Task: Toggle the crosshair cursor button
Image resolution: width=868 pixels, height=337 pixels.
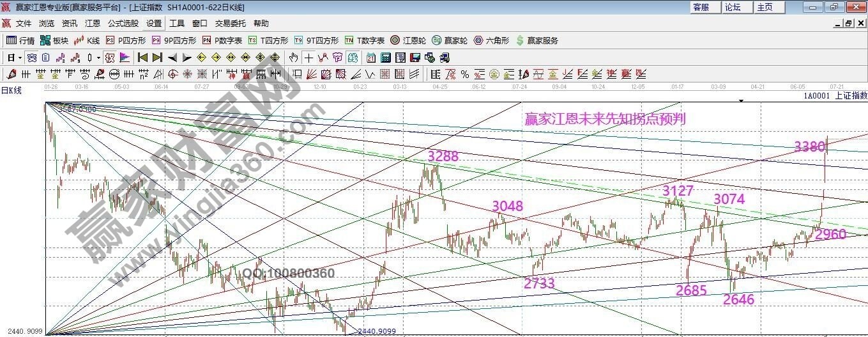Action: click(308, 58)
